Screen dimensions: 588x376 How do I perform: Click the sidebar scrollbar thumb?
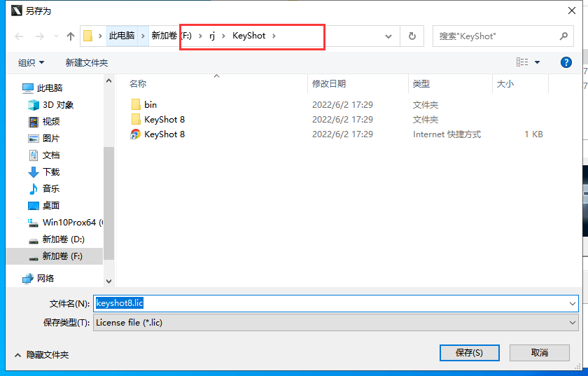coord(108,203)
